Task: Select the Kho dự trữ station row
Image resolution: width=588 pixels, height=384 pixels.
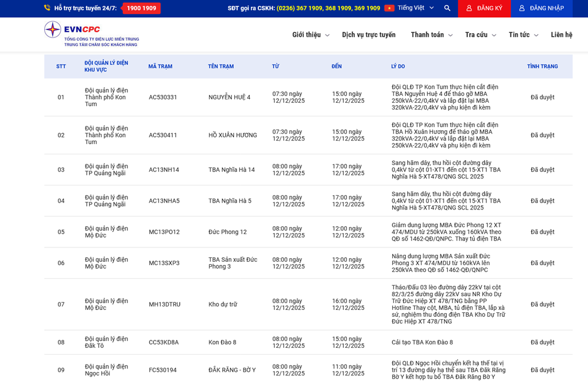Action: 223,305
